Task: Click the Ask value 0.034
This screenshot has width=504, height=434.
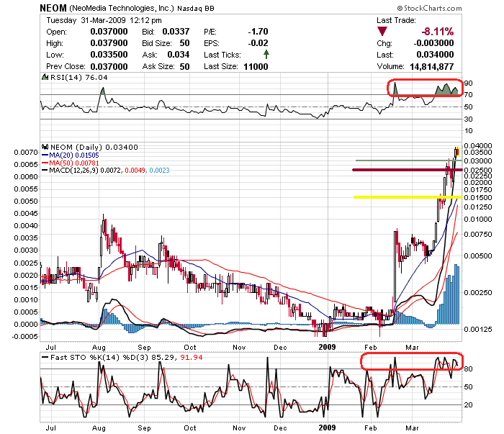Action: click(179, 55)
